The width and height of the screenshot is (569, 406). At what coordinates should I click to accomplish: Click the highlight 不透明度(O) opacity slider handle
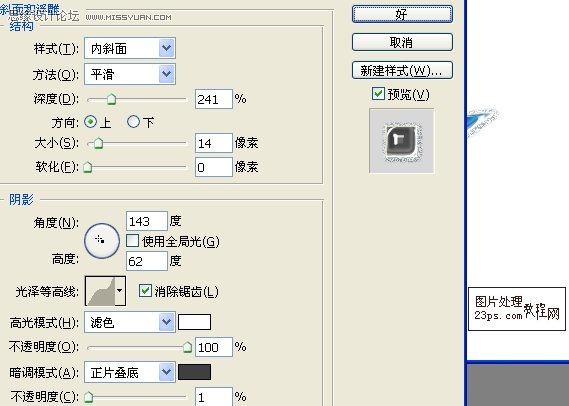pyautogui.click(x=187, y=347)
